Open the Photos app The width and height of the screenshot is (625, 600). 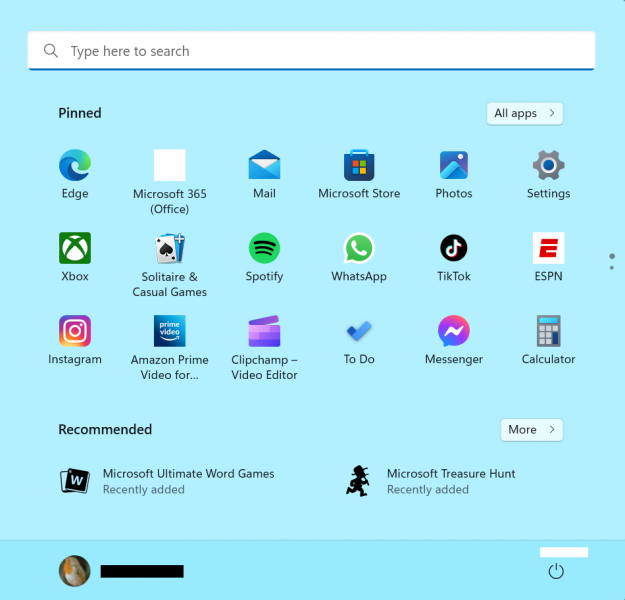454,165
